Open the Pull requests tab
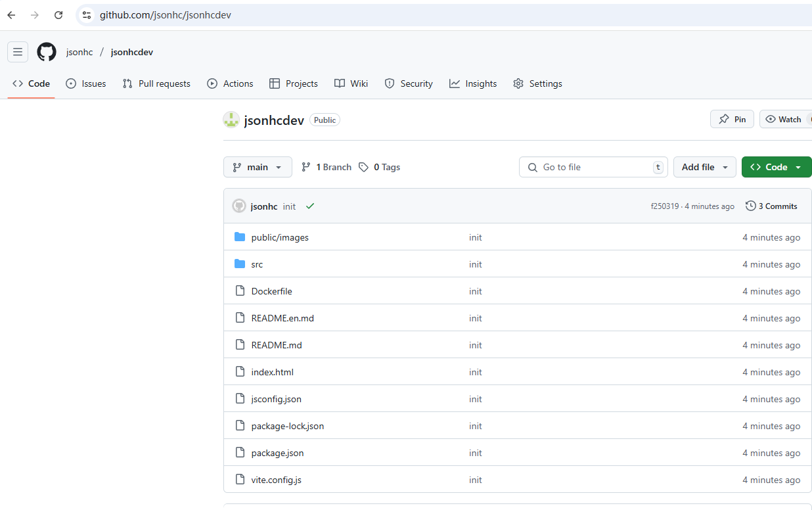812x510 pixels. pos(156,83)
